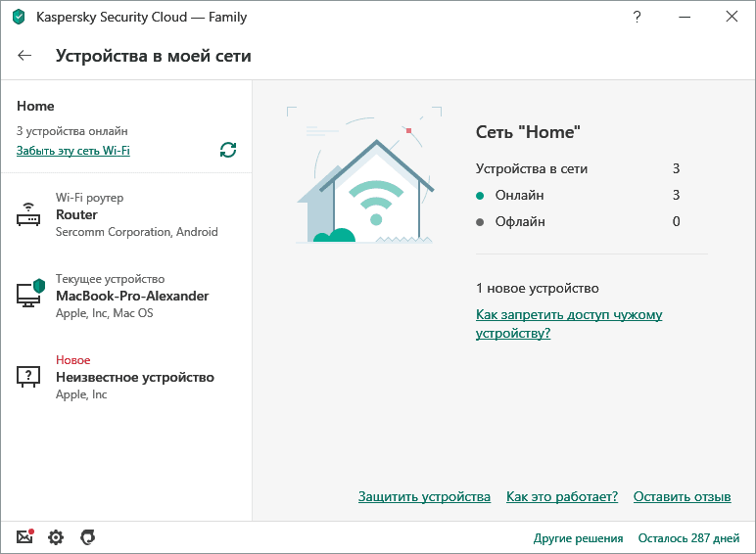The image size is (756, 554).
Task: Open Как запретить доступ чужому устройству link
Action: coord(568,324)
